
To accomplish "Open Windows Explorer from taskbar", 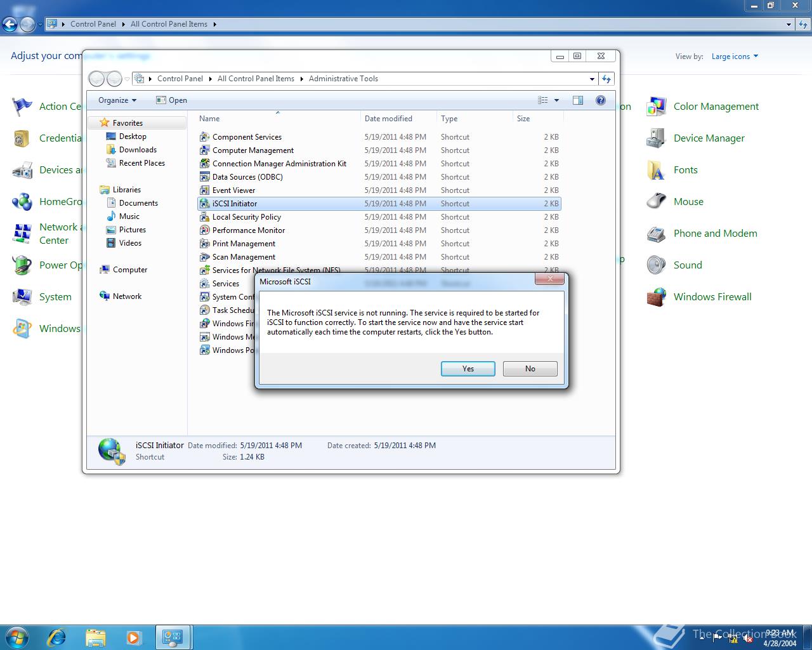I will click(x=95, y=637).
